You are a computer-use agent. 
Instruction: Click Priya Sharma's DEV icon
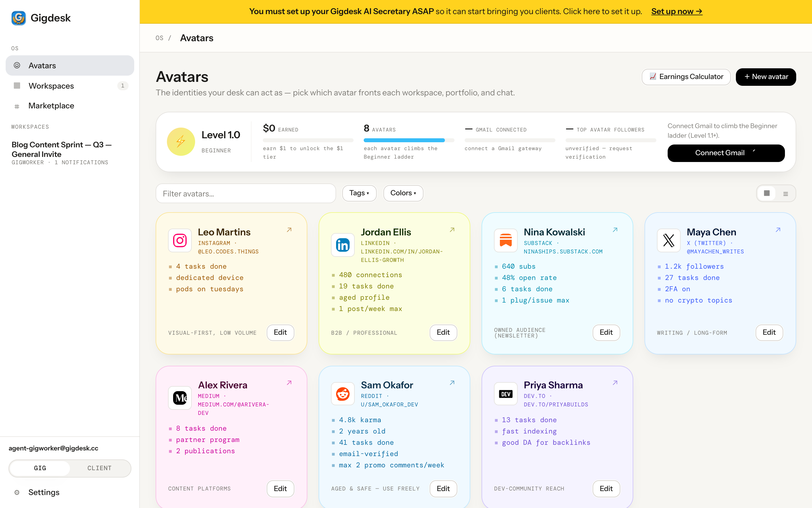tap(506, 393)
